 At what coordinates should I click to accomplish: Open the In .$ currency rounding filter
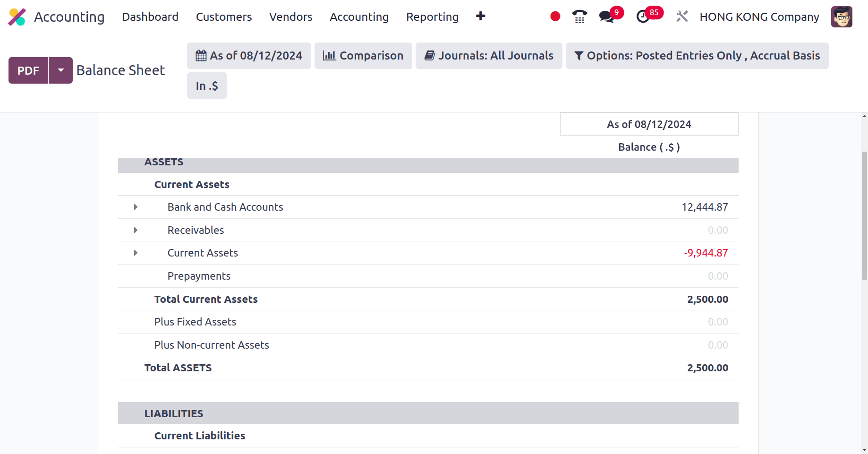tap(207, 86)
